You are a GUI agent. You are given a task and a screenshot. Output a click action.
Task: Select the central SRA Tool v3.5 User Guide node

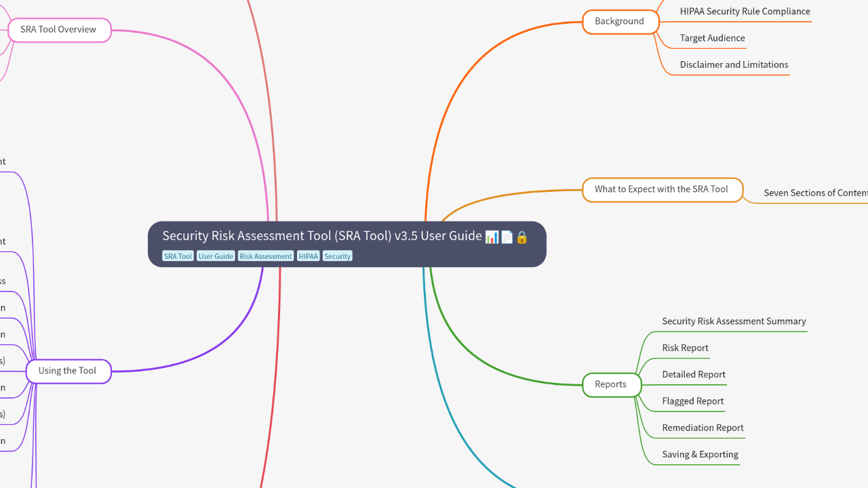(347, 244)
